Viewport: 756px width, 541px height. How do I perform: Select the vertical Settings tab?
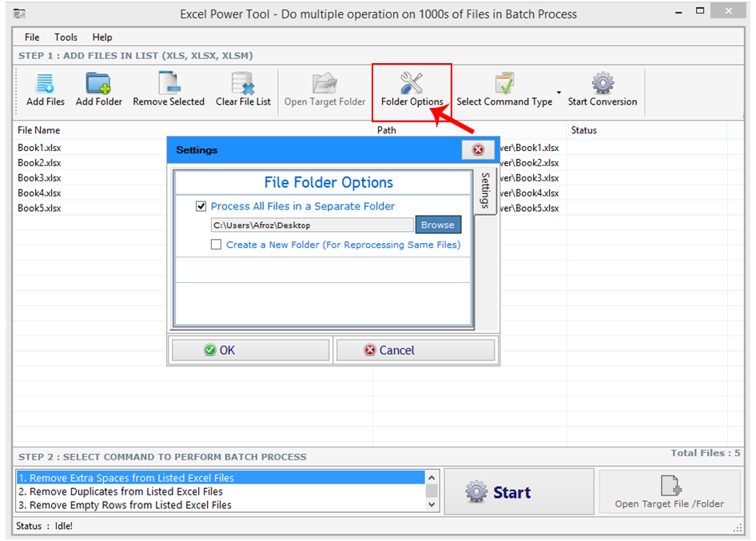coord(486,192)
